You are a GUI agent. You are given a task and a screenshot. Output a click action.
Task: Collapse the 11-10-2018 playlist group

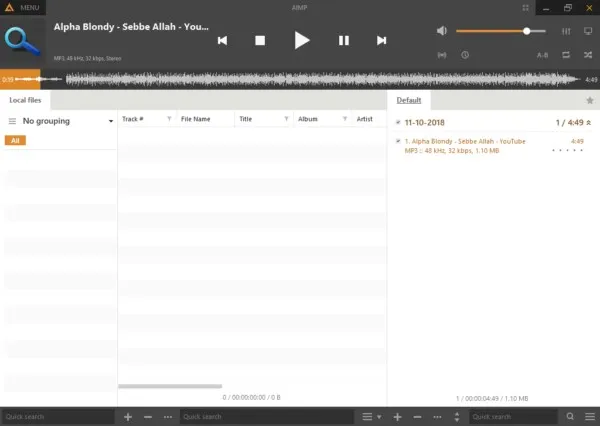[589, 122]
